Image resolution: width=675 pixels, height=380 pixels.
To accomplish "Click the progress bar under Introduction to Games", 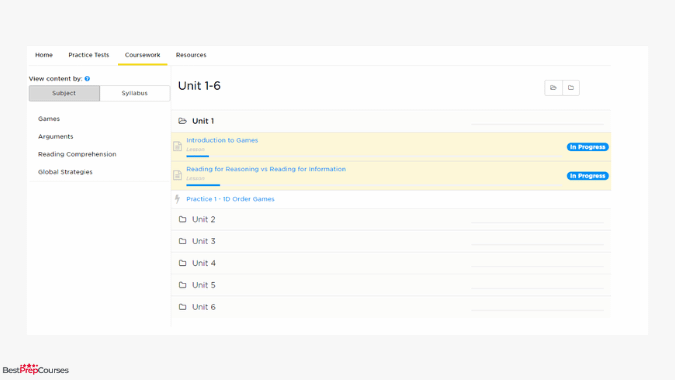I will pyautogui.click(x=374, y=156).
